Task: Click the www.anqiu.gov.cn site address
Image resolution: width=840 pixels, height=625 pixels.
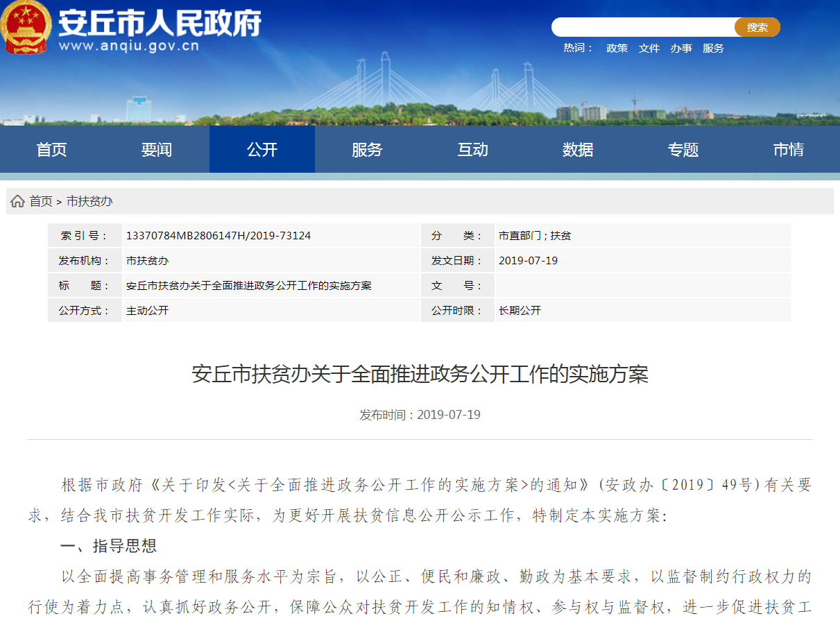Action: [x=129, y=46]
